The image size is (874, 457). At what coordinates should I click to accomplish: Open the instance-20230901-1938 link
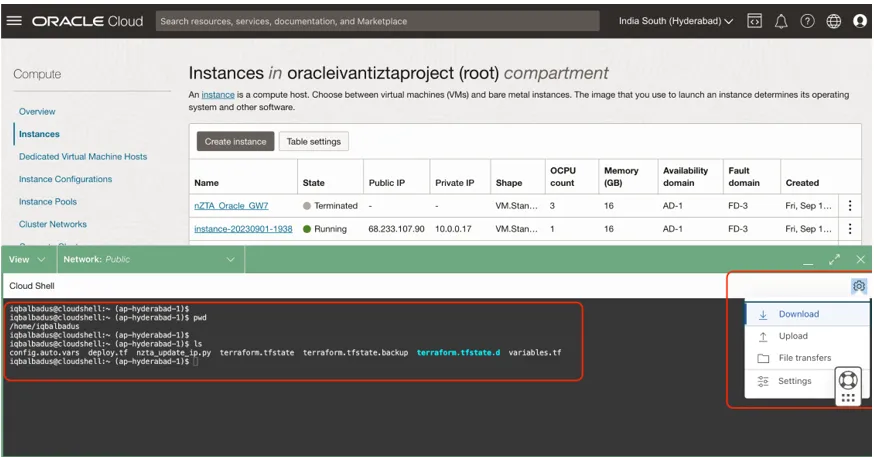pyautogui.click(x=243, y=228)
